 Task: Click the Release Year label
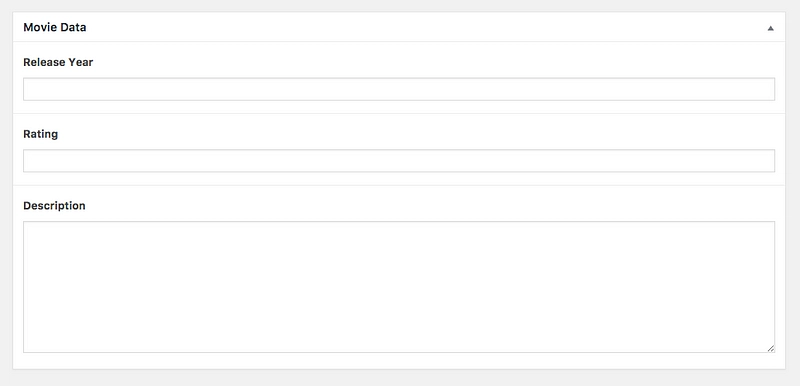[58, 62]
